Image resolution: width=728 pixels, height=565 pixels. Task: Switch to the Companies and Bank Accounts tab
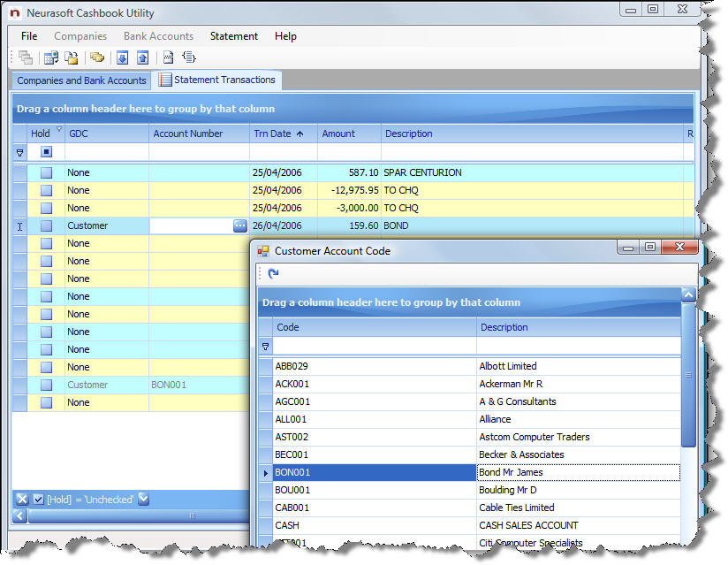(80, 80)
